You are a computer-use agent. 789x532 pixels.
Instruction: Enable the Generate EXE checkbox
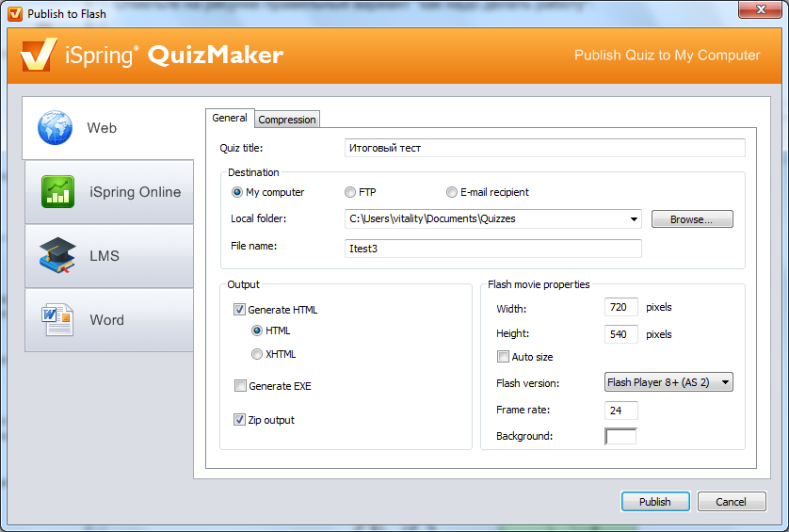pyautogui.click(x=240, y=386)
